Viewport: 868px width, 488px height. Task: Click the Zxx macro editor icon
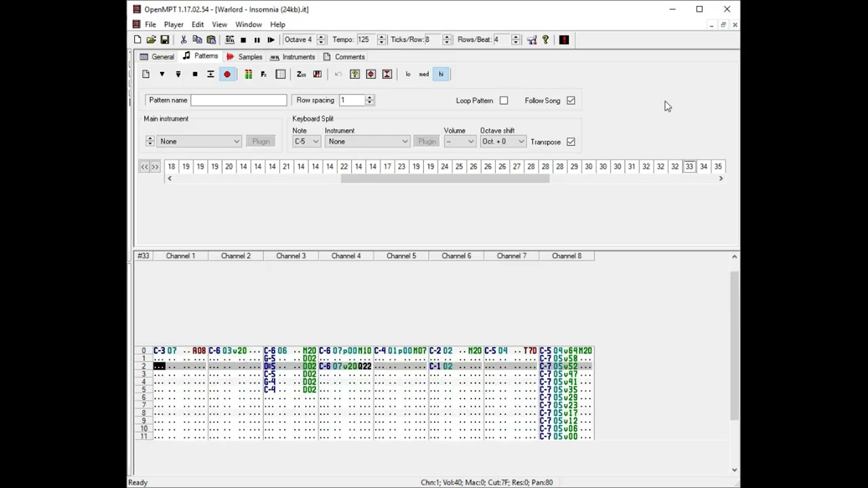(301, 75)
